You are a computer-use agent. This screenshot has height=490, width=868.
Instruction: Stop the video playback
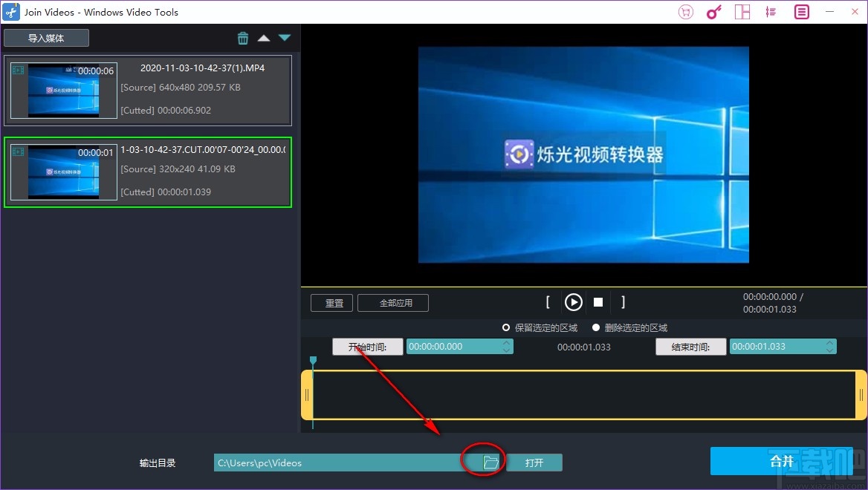[x=598, y=302]
